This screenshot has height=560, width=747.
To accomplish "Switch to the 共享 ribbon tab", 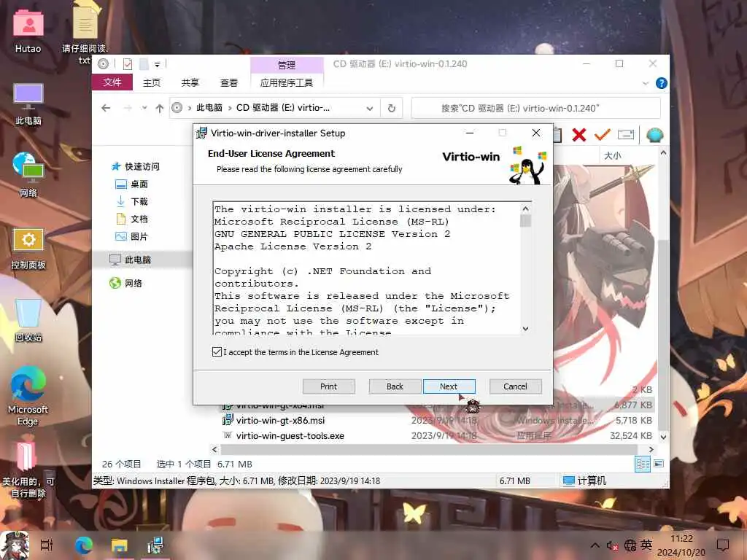I will pos(190,83).
